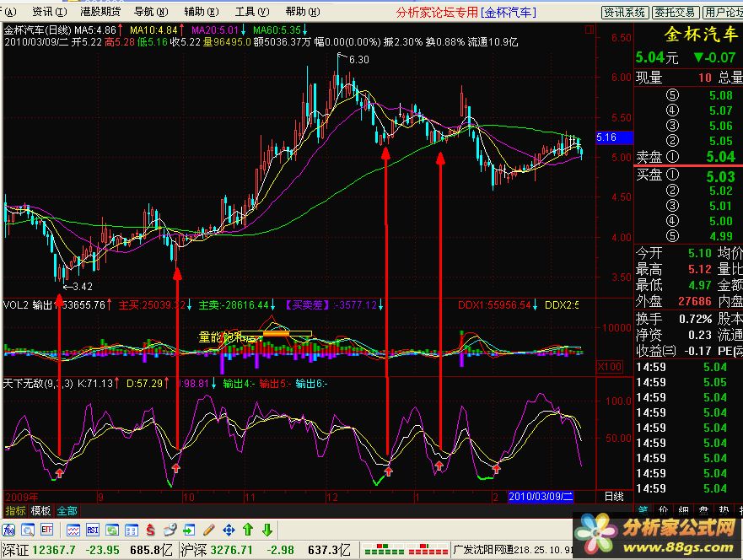Viewport: 743px width, 560px height.
Task: Click the 买盘① price 5.03
Action: click(x=721, y=177)
